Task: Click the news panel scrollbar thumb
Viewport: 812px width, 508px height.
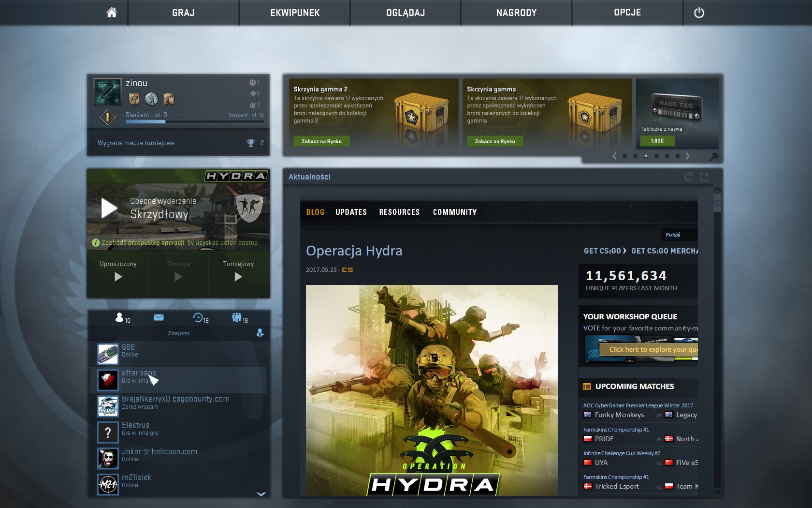Action: click(717, 202)
